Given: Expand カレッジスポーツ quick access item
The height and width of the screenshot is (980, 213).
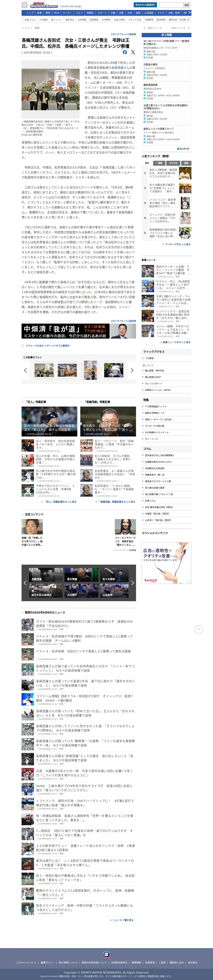Looking at the screenshot, I should tap(166, 383).
